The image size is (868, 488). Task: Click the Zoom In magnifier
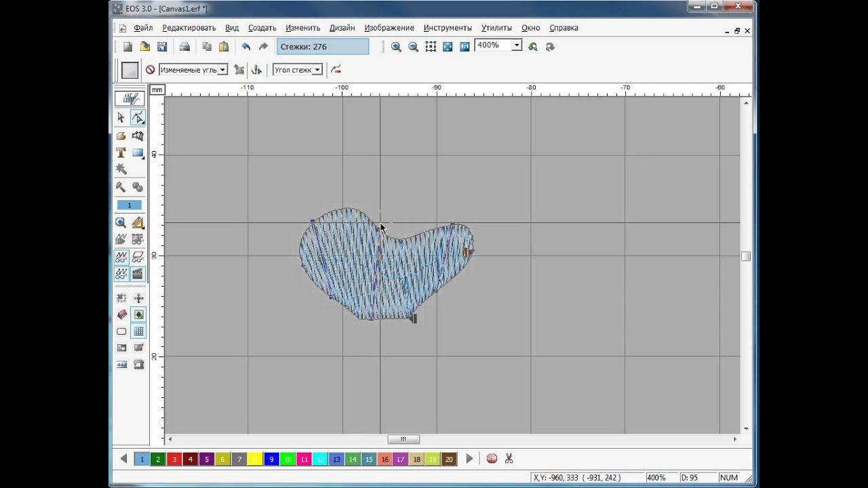tap(396, 47)
